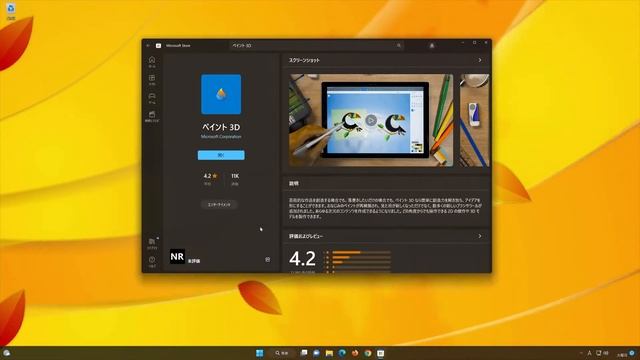This screenshot has height=360, width=640.
Task: Open the first Paint 3D screenshot thumbnail
Action: [371, 120]
